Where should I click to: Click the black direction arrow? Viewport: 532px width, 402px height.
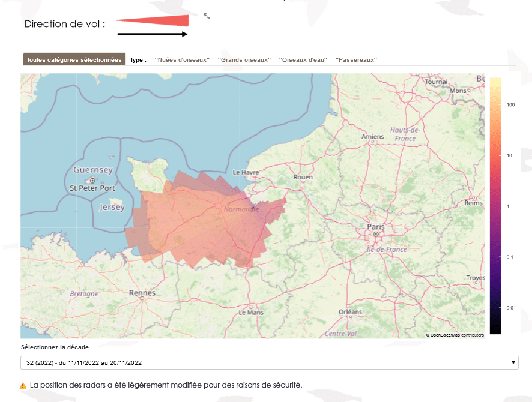coord(153,34)
